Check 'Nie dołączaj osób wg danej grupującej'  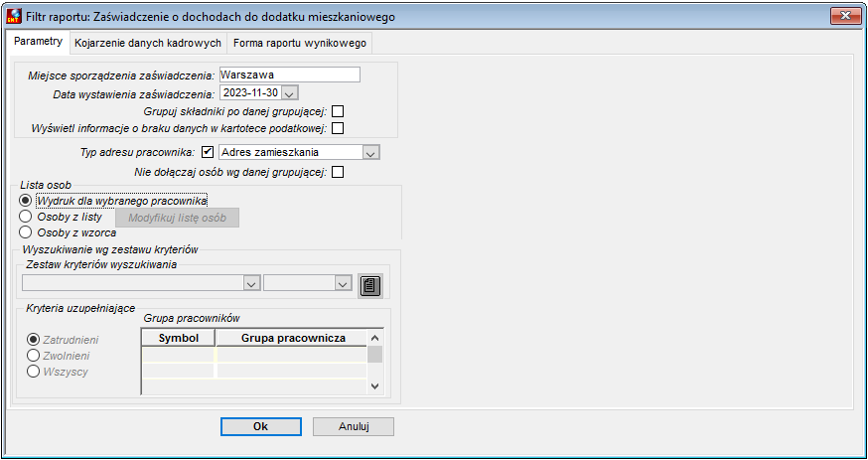338,172
